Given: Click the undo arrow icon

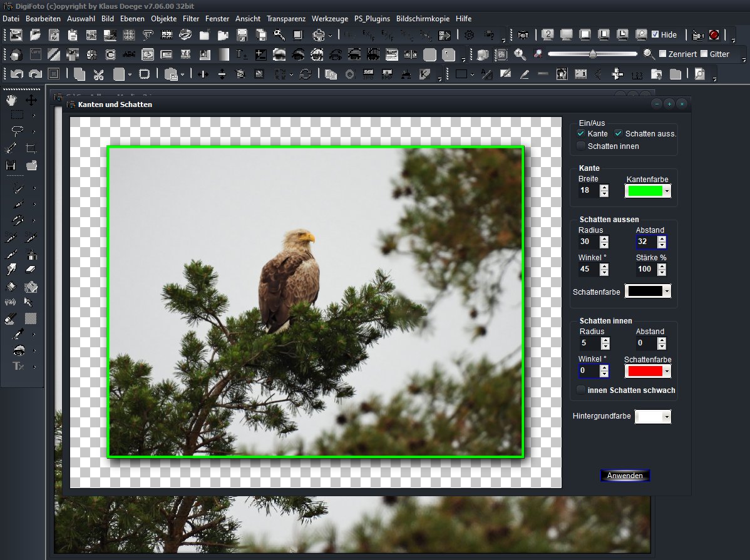Looking at the screenshot, I should click(x=17, y=74).
